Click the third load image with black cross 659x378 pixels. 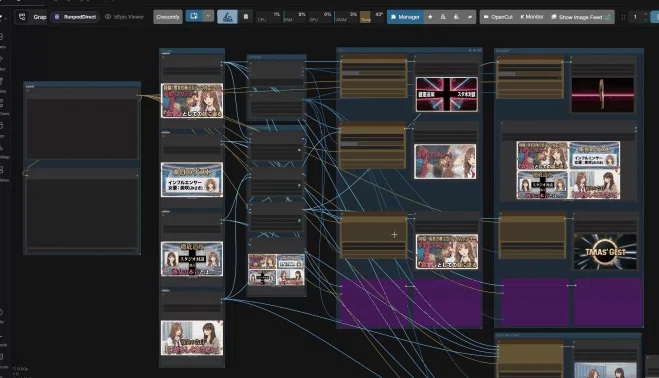(192, 259)
